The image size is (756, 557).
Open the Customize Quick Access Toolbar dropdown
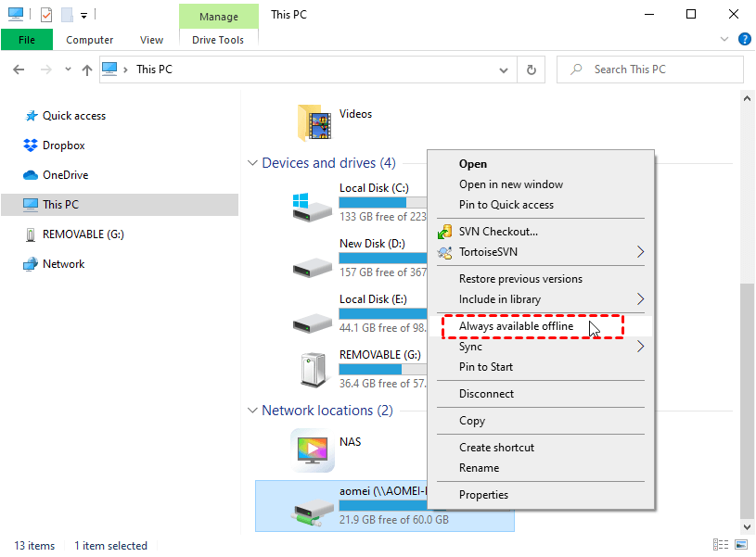[x=83, y=16]
